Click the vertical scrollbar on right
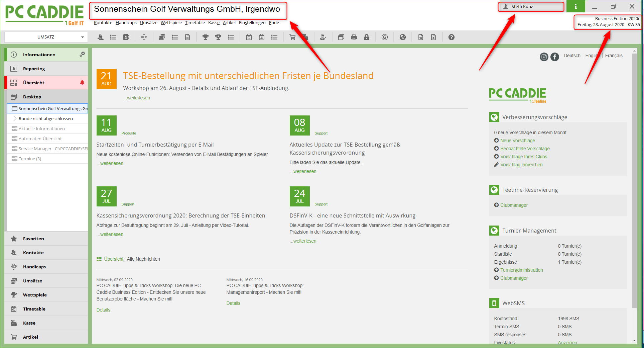Screen dimensions: 644x348 click(634, 181)
